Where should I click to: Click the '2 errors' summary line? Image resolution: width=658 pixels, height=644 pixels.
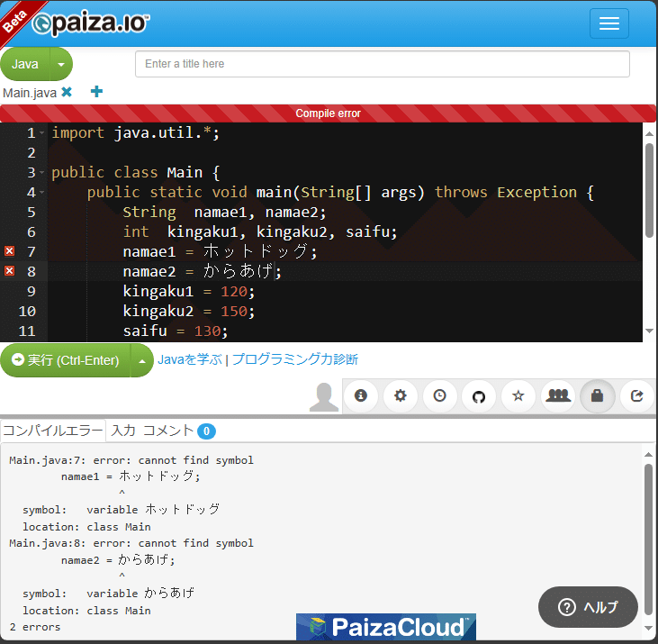click(35, 627)
